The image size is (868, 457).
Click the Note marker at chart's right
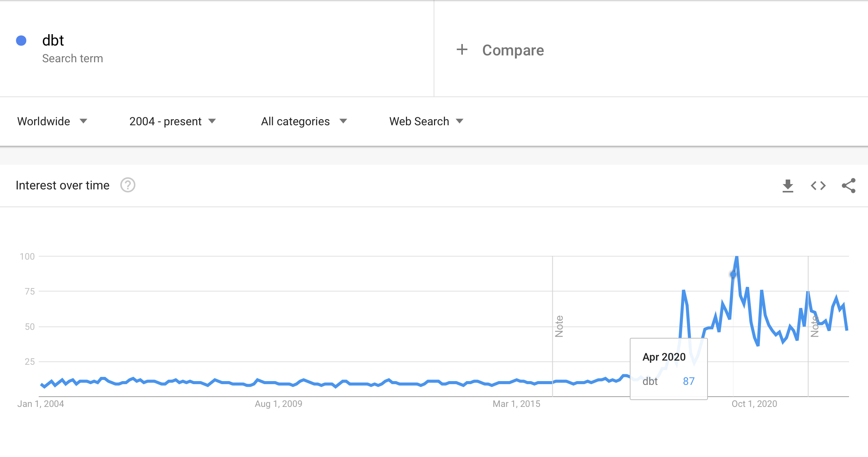coord(814,326)
